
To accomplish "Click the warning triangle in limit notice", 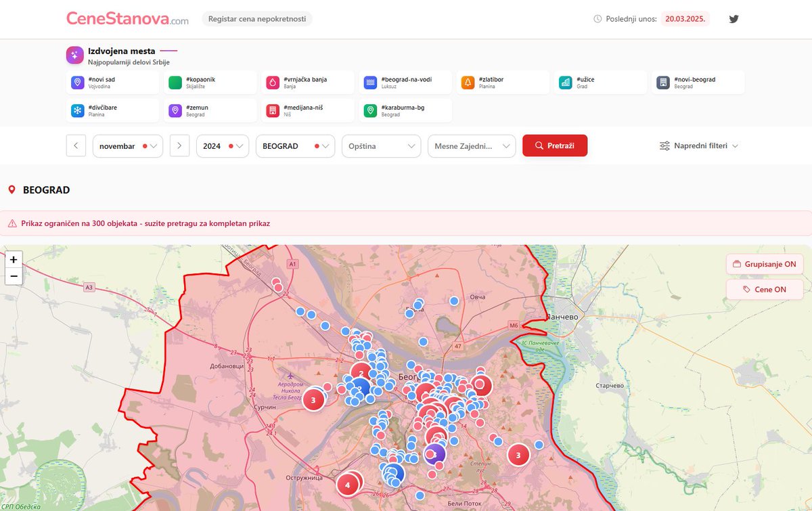I will coord(13,223).
